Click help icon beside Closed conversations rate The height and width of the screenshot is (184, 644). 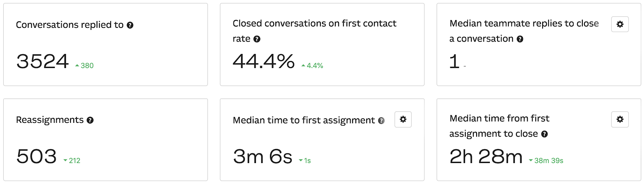coord(257,39)
